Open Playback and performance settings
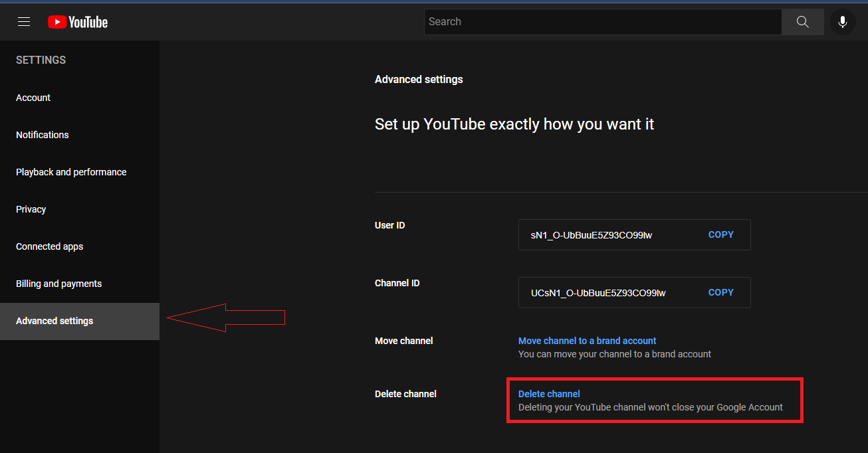The width and height of the screenshot is (868, 453). point(80,172)
